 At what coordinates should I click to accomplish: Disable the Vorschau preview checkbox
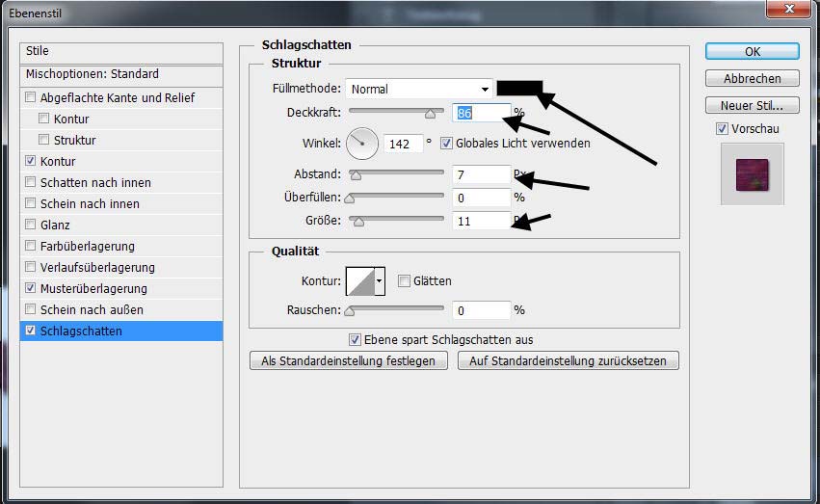(x=723, y=129)
